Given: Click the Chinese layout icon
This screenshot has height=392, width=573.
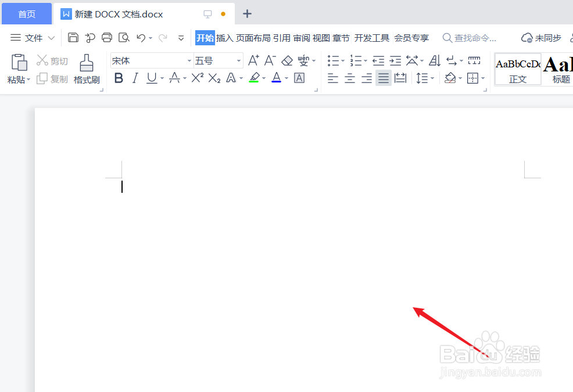Looking at the screenshot, I should [x=412, y=60].
